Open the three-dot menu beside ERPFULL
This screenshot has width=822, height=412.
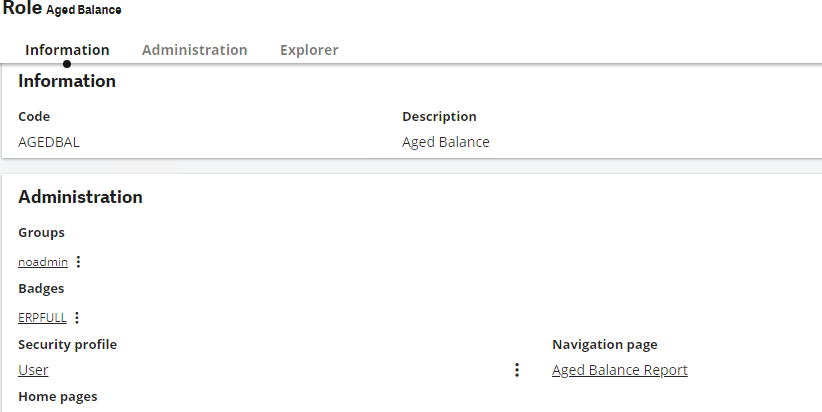coord(77,318)
